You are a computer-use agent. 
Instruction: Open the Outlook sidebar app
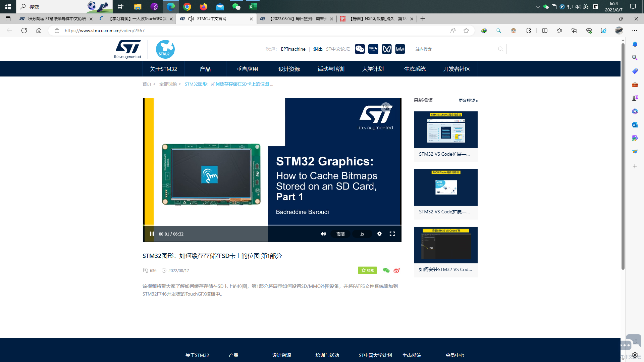pyautogui.click(x=635, y=125)
